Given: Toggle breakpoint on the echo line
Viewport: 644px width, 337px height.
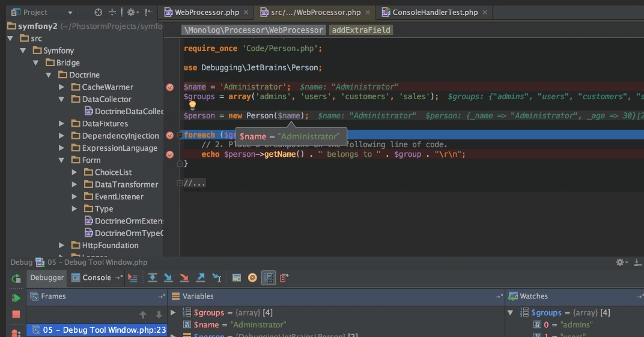Looking at the screenshot, I should point(169,155).
